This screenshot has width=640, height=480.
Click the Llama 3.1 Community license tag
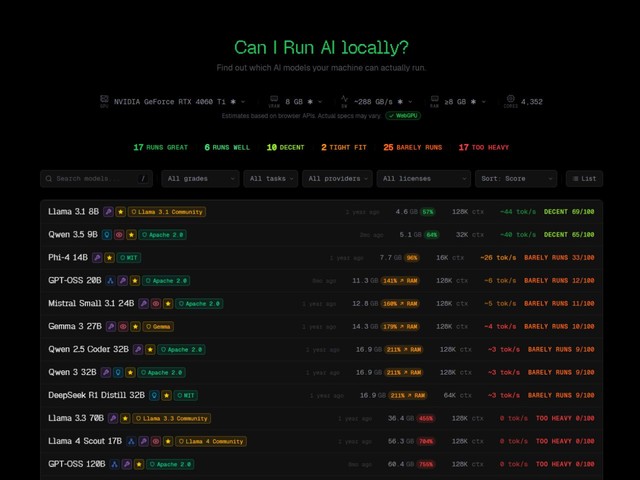(x=167, y=212)
